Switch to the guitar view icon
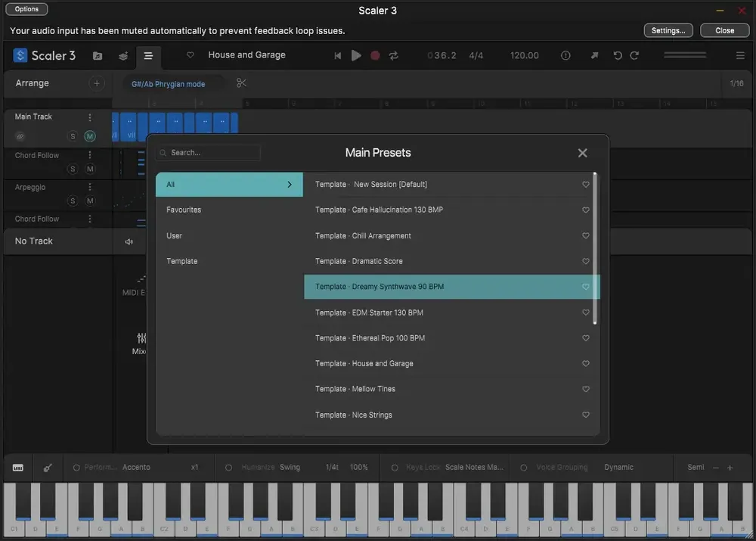This screenshot has height=541, width=756. (x=48, y=468)
